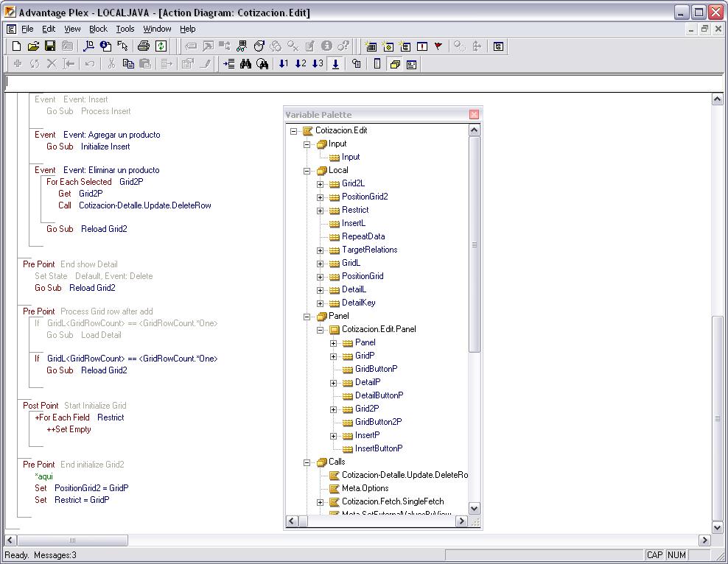Click the narrow vertical panel toolbar icon
The image size is (728, 564).
pyautogui.click(x=377, y=63)
